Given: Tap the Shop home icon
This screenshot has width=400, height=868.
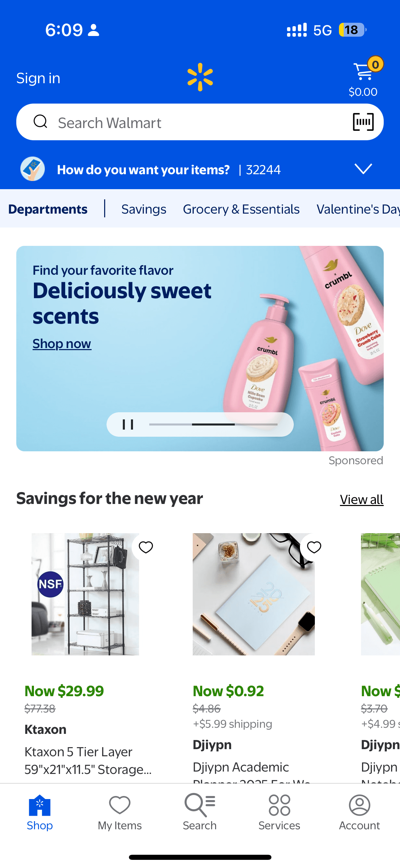Looking at the screenshot, I should click(40, 805).
